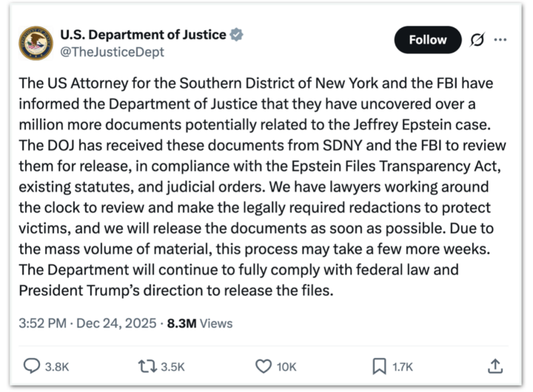Click the @TheJusticeDept handle
This screenshot has height=392, width=533.
[x=111, y=52]
